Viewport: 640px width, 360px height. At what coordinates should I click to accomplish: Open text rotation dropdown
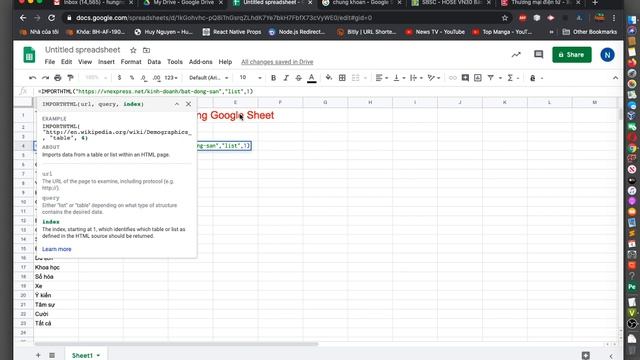pos(433,78)
